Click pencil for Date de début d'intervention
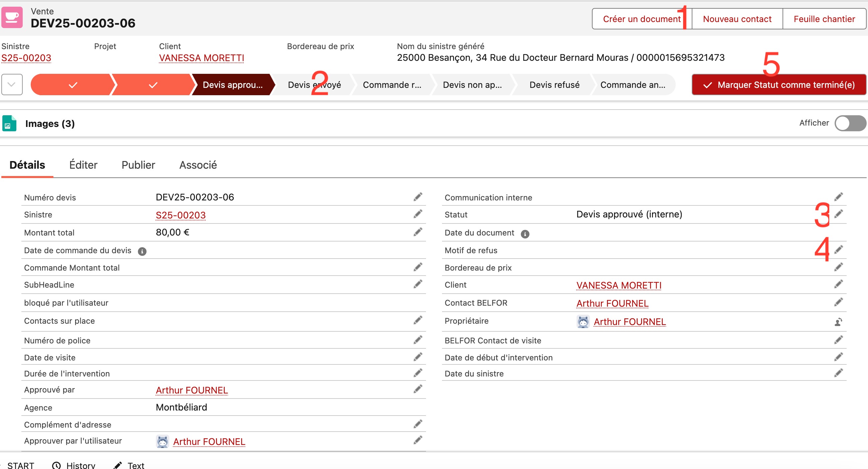The image size is (868, 469). tap(838, 357)
